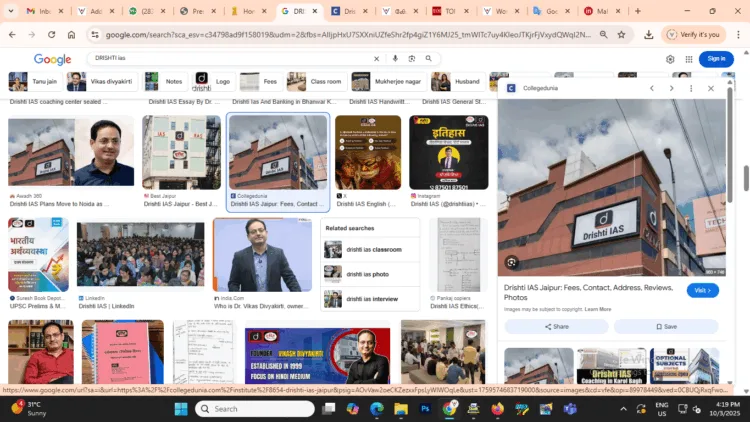Click the blue Visit button
The image size is (750, 422).
click(x=702, y=290)
